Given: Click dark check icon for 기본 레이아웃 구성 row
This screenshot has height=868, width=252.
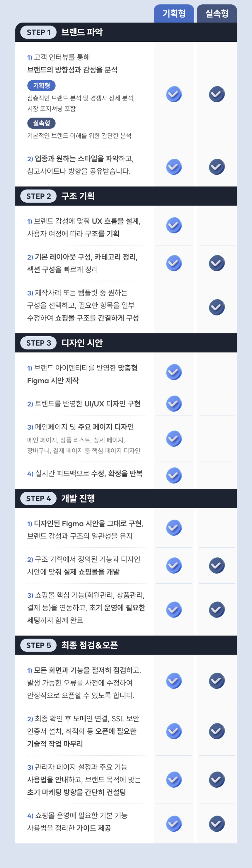Looking at the screenshot, I should [x=217, y=263].
